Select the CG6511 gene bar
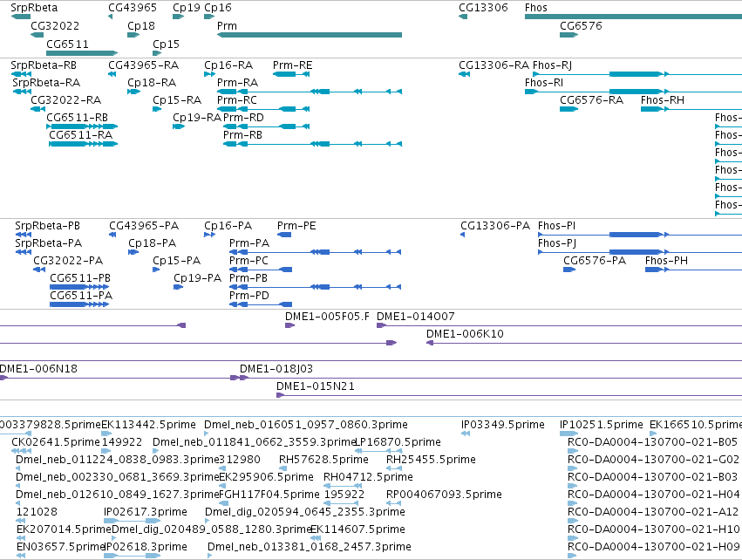 coord(82,53)
